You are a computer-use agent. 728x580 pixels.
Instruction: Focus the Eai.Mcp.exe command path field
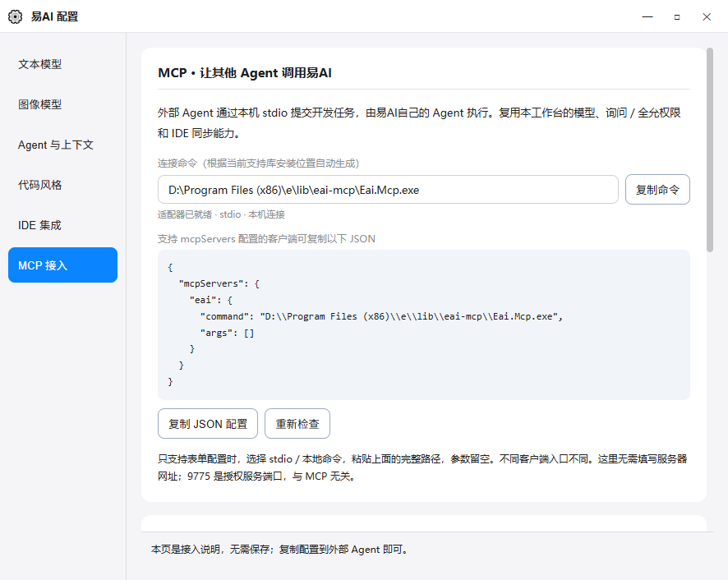(x=388, y=190)
